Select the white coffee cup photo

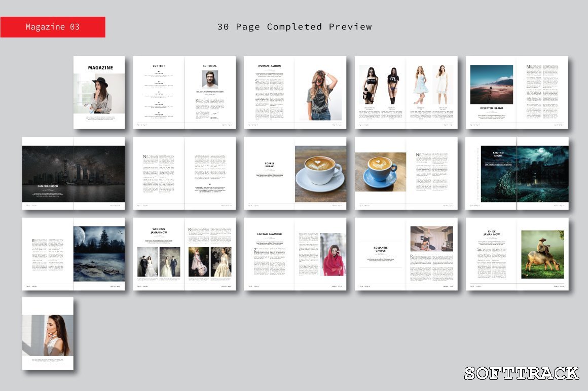(320, 174)
